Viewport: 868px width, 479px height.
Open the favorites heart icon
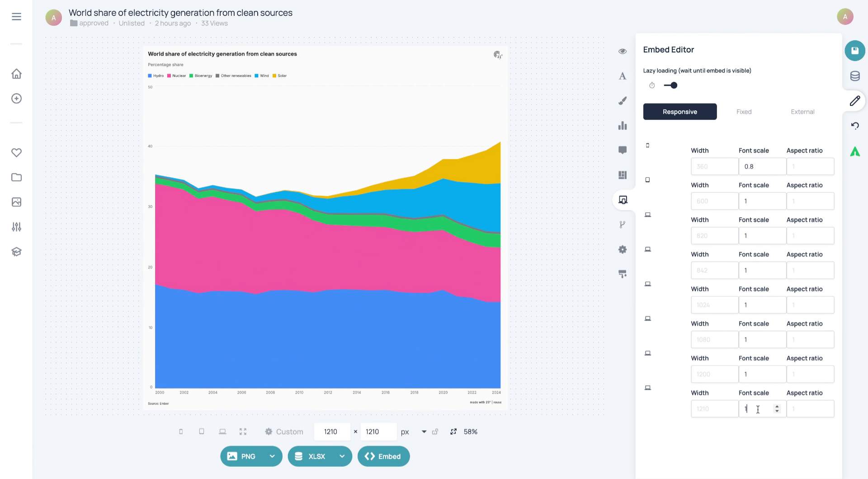(x=16, y=153)
